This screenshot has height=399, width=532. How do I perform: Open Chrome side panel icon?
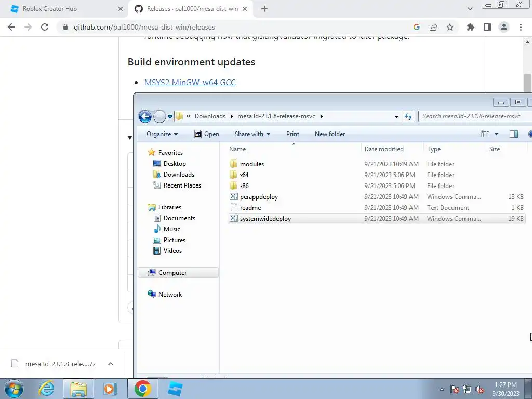[487, 27]
